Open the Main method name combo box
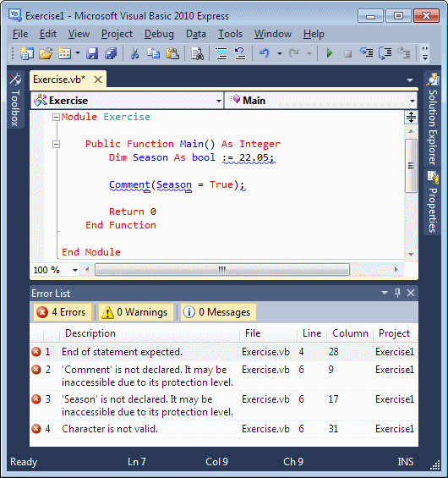The width and height of the screenshot is (448, 478). pyautogui.click(x=320, y=101)
